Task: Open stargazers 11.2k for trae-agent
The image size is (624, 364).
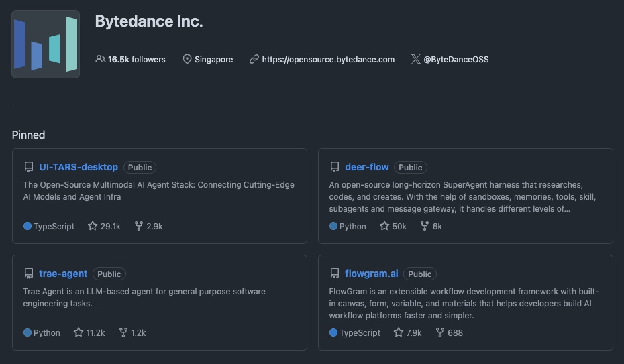Action: pos(89,332)
